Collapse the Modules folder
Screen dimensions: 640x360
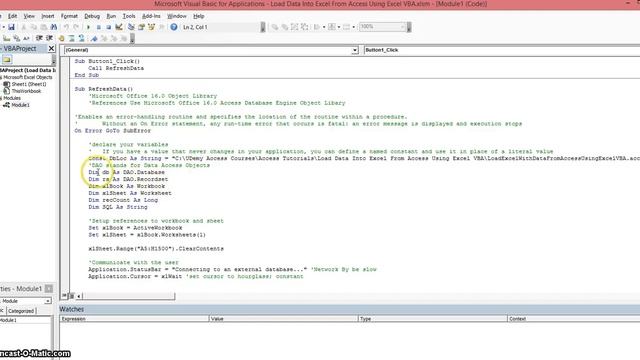[1, 98]
